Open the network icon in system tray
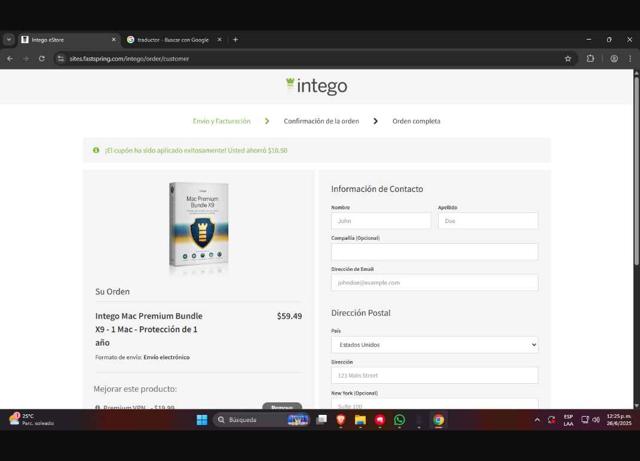The width and height of the screenshot is (640, 461). [585, 420]
